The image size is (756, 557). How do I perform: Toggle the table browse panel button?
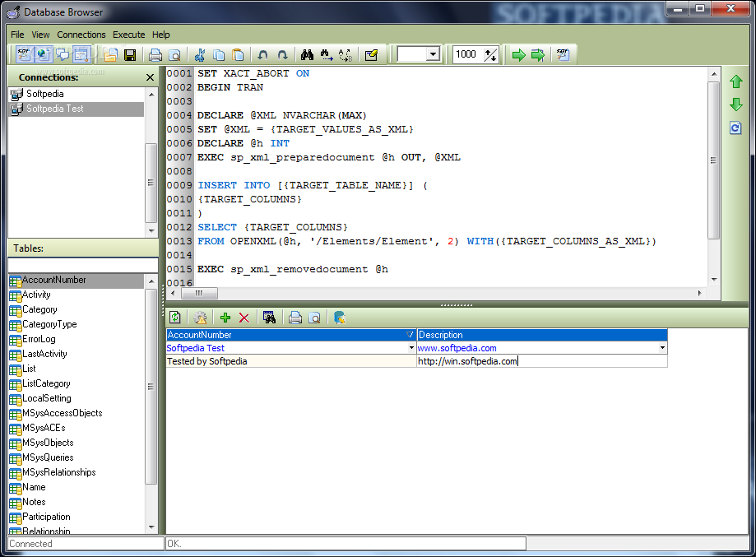82,54
